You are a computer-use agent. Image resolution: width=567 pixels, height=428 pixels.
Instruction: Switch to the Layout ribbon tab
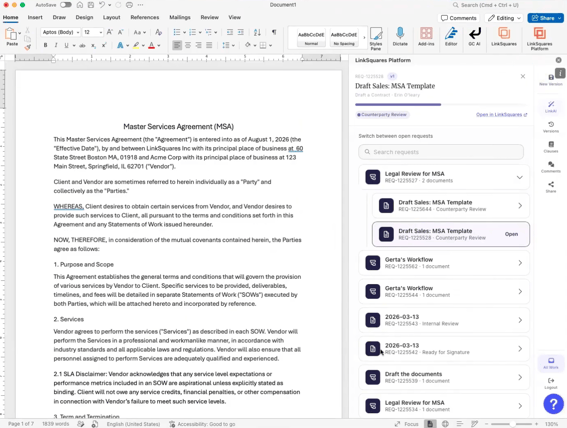pos(111,17)
